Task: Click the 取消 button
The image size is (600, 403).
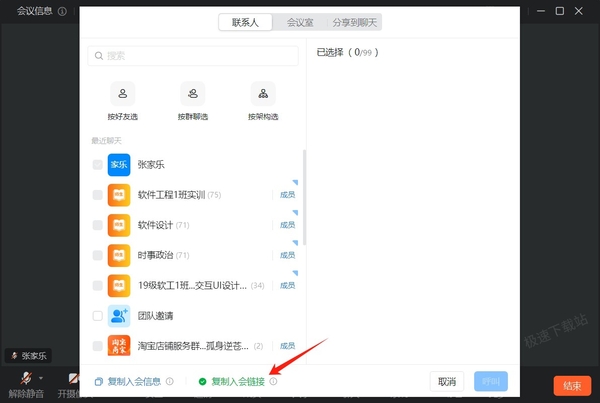Action: click(x=447, y=382)
